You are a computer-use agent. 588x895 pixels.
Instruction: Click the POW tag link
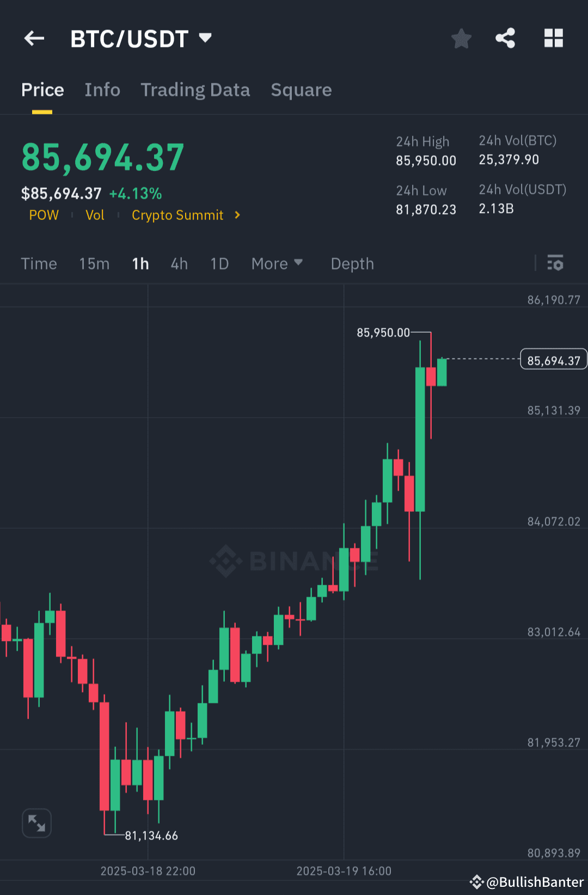click(44, 215)
